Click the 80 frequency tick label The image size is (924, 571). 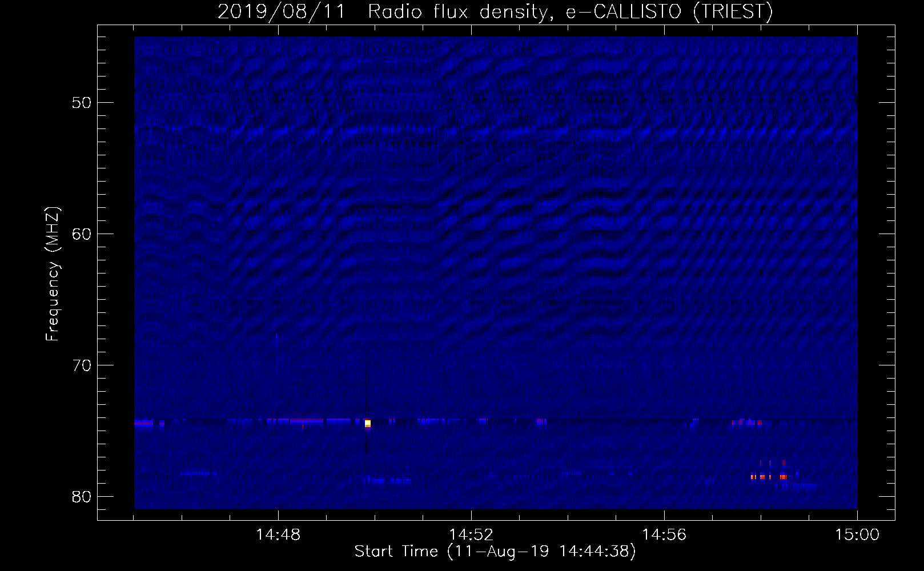pos(82,497)
